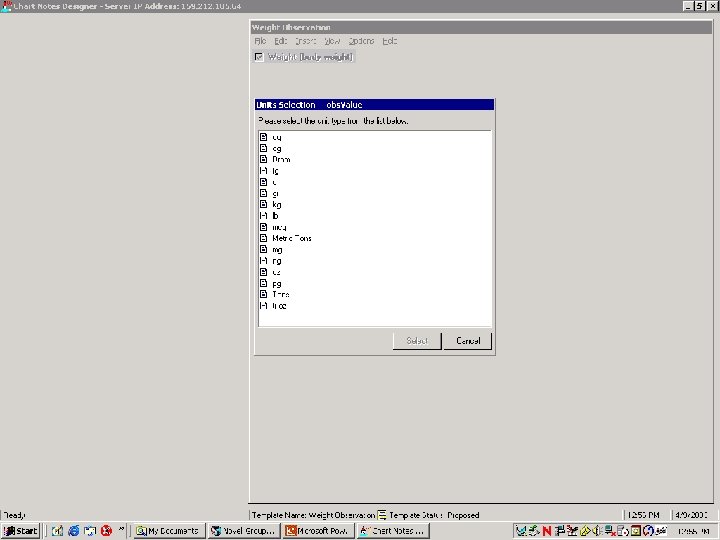Click the red N tray icon

(546, 531)
